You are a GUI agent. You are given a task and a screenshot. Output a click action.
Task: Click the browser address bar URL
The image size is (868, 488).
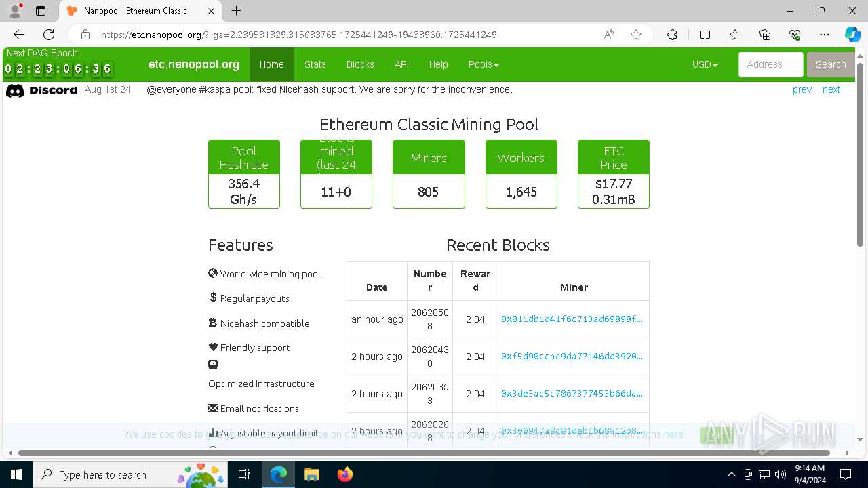click(x=299, y=35)
